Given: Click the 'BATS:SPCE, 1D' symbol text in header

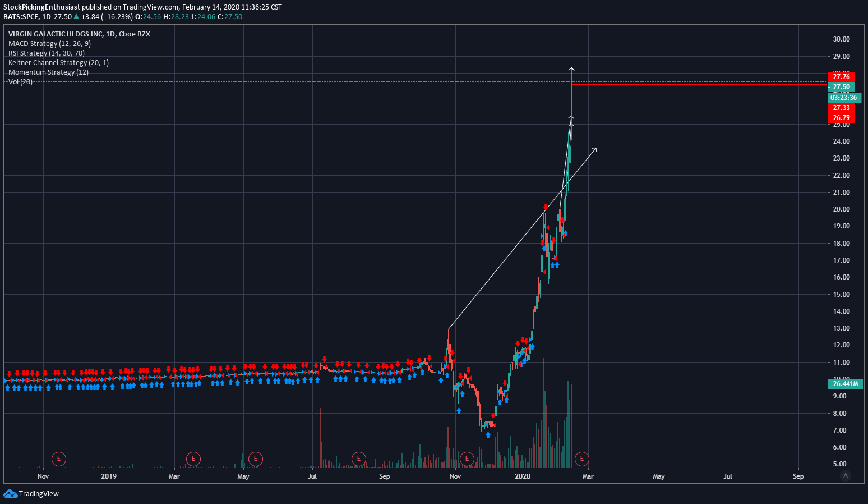Looking at the screenshot, I should click(27, 17).
